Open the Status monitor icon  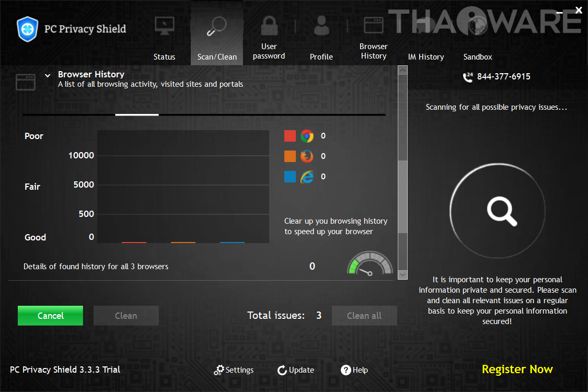tap(164, 26)
